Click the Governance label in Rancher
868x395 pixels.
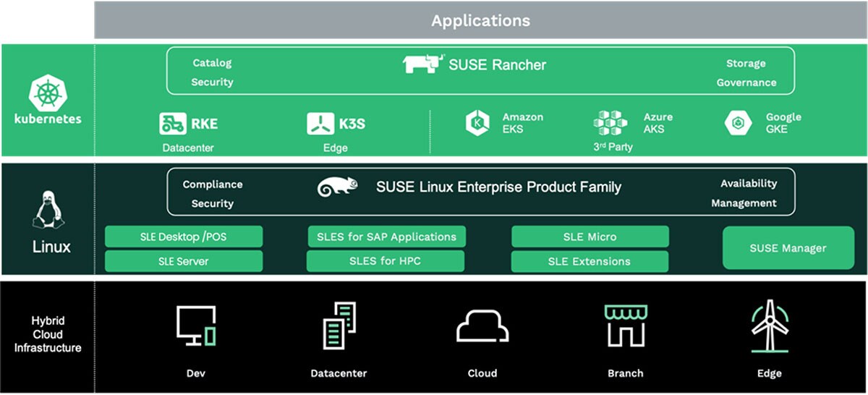tap(746, 82)
